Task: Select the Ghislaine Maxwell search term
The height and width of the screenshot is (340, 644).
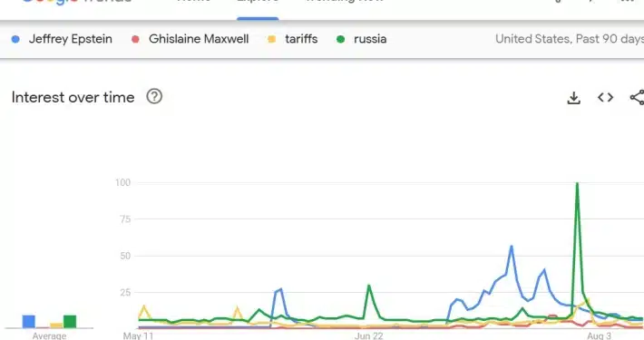Action: (x=199, y=39)
